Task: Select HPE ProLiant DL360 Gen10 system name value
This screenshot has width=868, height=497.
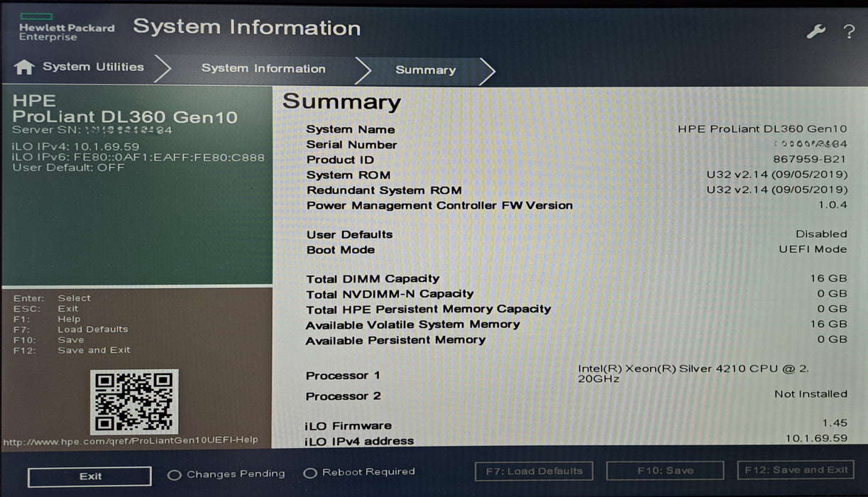Action: (x=762, y=129)
